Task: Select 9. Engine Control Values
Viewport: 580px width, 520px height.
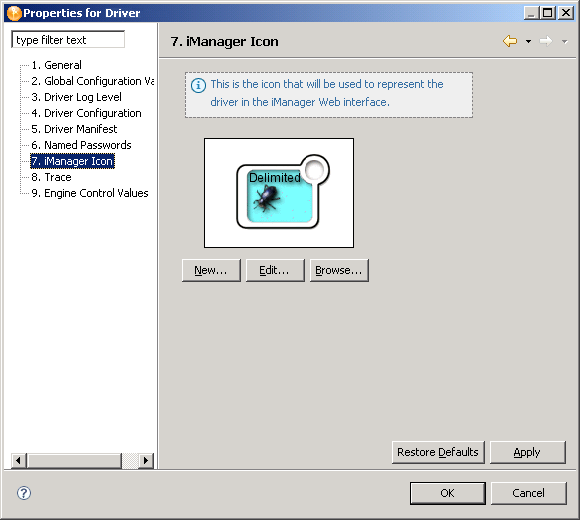Action: tap(90, 193)
